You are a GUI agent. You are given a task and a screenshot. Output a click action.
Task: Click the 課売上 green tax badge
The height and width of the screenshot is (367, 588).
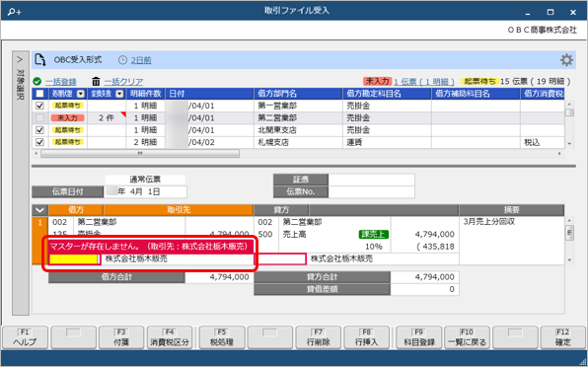374,234
